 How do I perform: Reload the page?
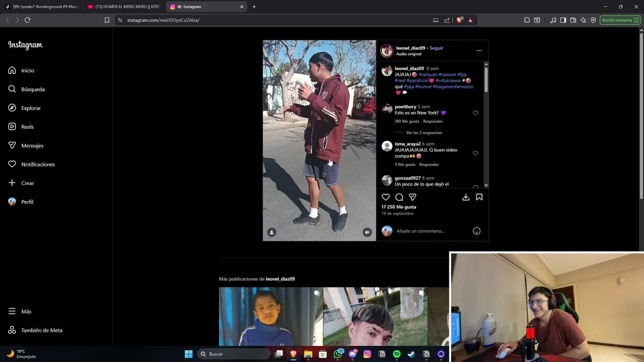(x=27, y=20)
